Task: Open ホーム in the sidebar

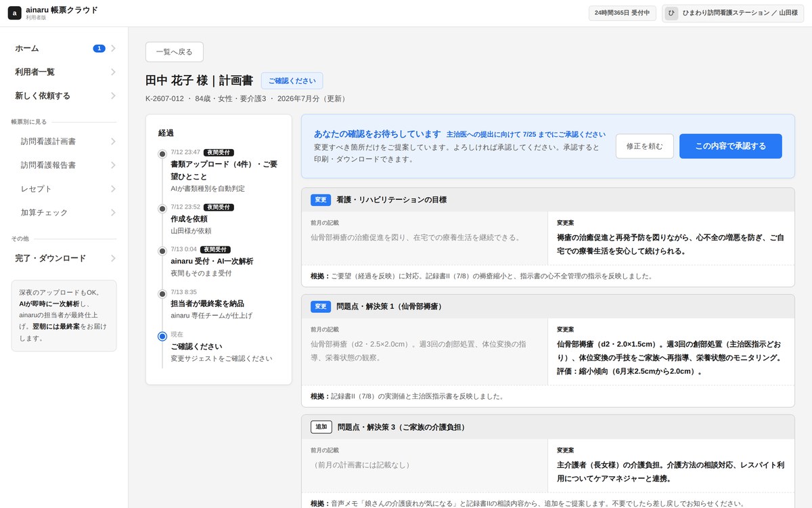Action: click(64, 48)
